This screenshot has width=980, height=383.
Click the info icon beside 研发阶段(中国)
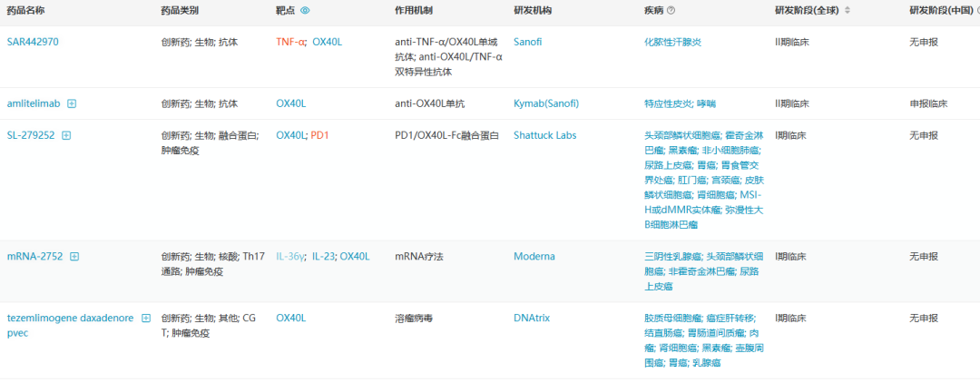tap(976, 11)
